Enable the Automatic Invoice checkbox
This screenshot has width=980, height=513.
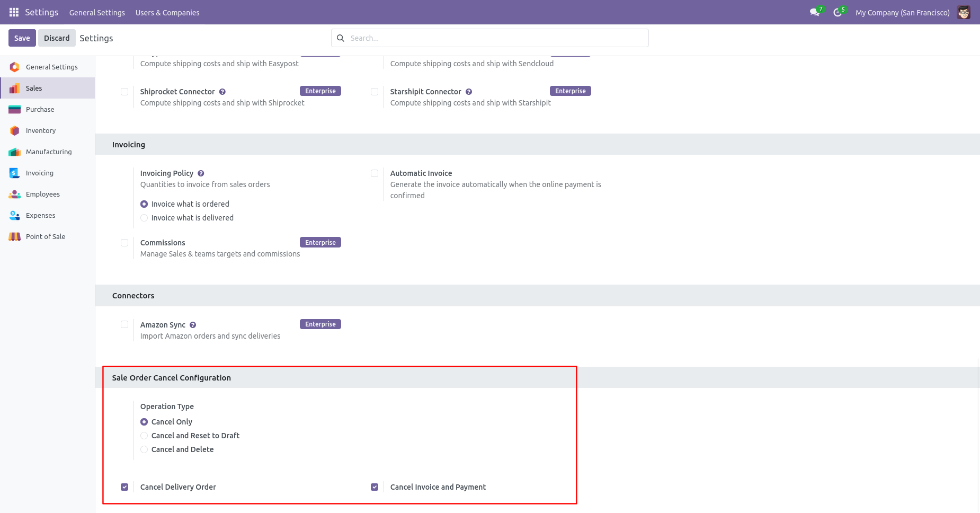tap(375, 173)
